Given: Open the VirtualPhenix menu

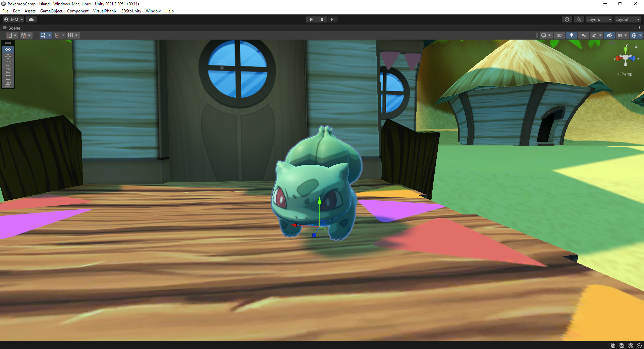Looking at the screenshot, I should 105,11.
